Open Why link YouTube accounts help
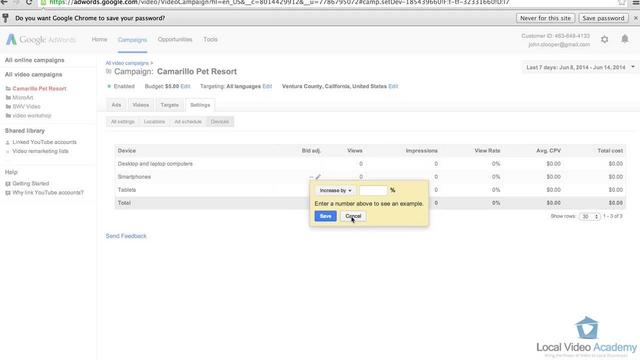The height and width of the screenshot is (360, 640). click(x=48, y=193)
